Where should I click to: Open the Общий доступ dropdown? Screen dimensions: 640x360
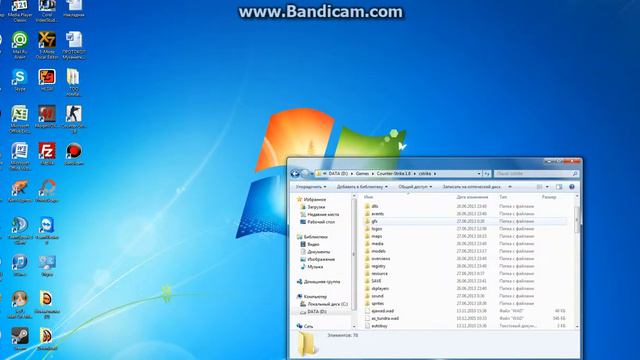(415, 187)
